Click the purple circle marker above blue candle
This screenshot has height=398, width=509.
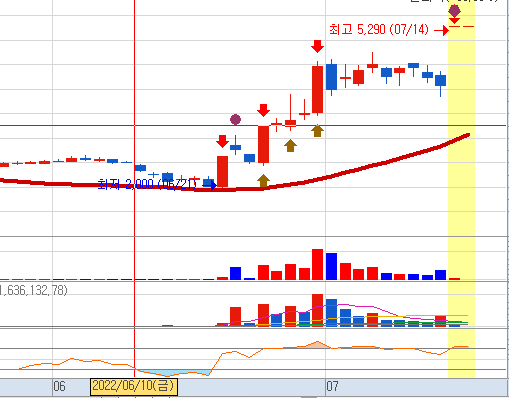(235, 119)
